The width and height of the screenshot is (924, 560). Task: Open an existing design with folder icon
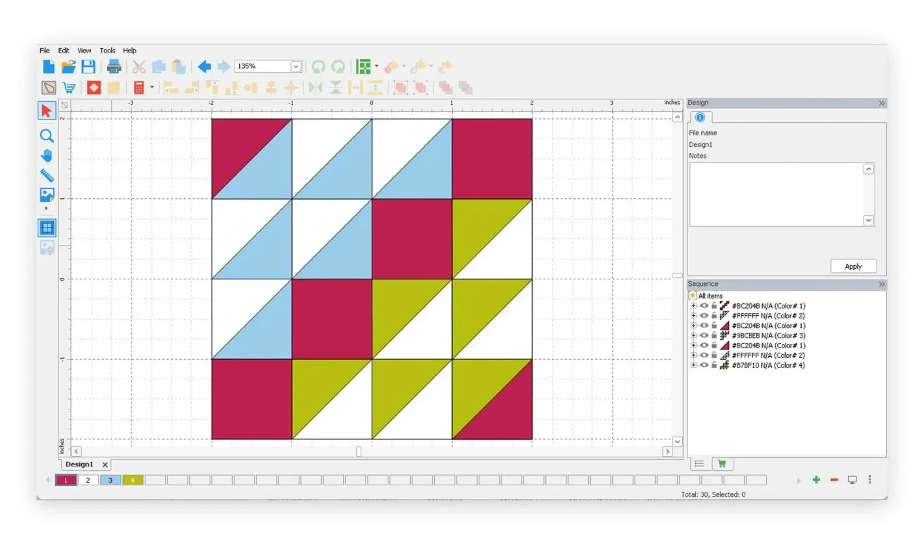click(x=68, y=66)
